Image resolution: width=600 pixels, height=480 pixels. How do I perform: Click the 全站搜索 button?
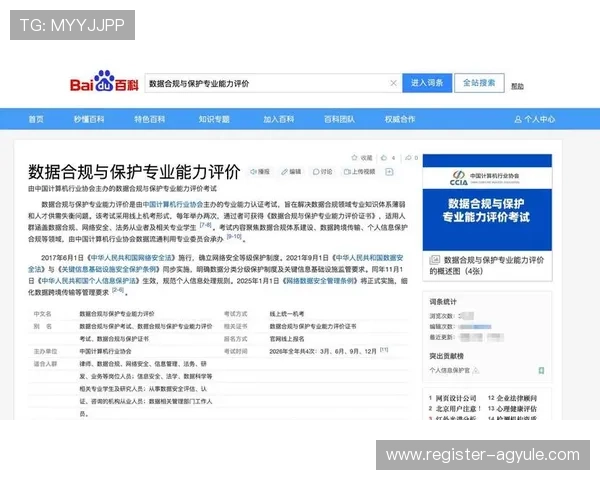coord(479,83)
